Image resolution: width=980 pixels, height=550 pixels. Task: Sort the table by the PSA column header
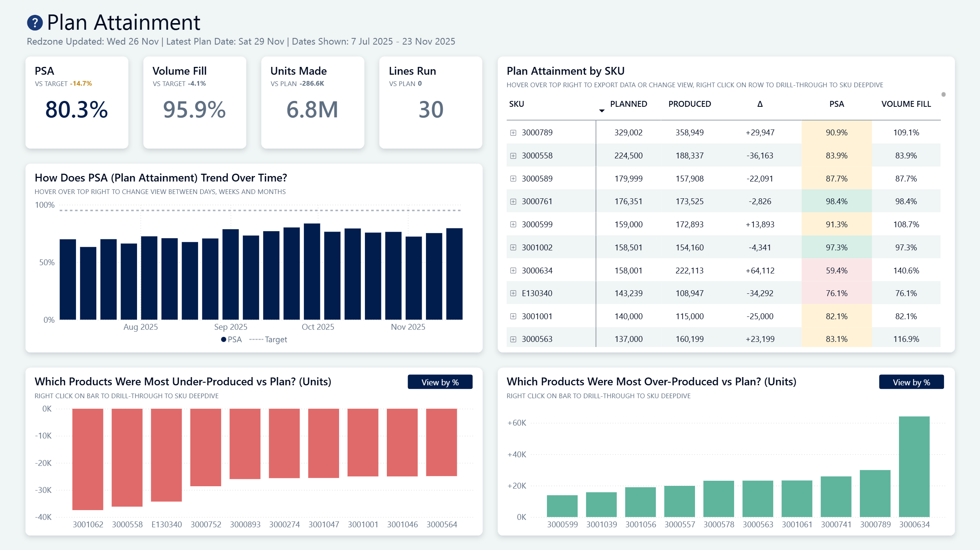pyautogui.click(x=836, y=104)
